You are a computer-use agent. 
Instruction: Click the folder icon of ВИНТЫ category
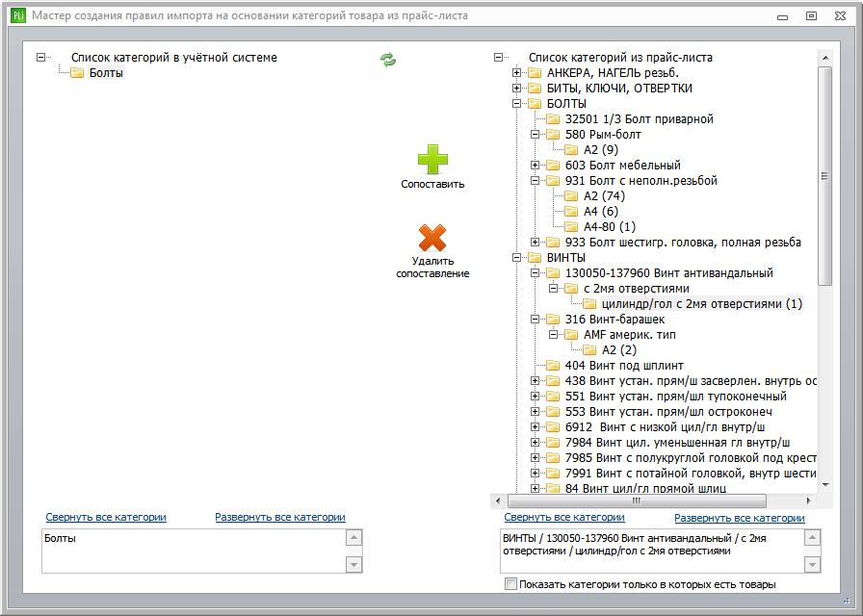(x=535, y=257)
